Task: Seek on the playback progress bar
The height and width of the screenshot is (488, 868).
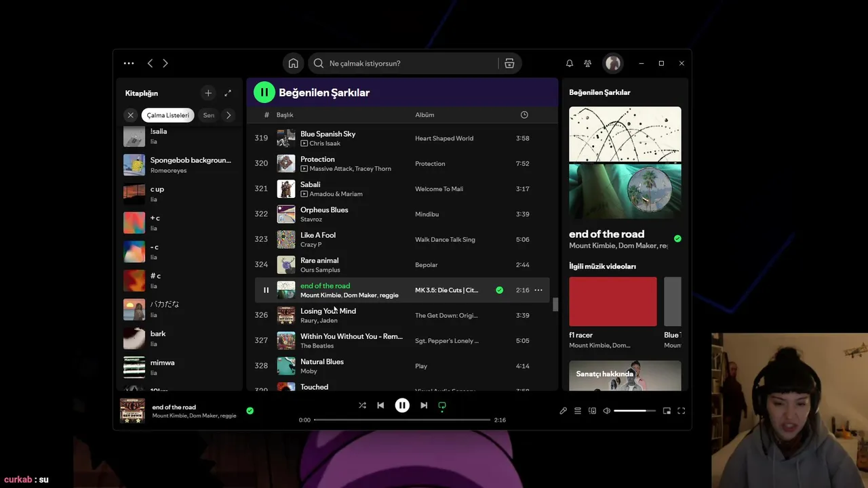Action: click(402, 420)
